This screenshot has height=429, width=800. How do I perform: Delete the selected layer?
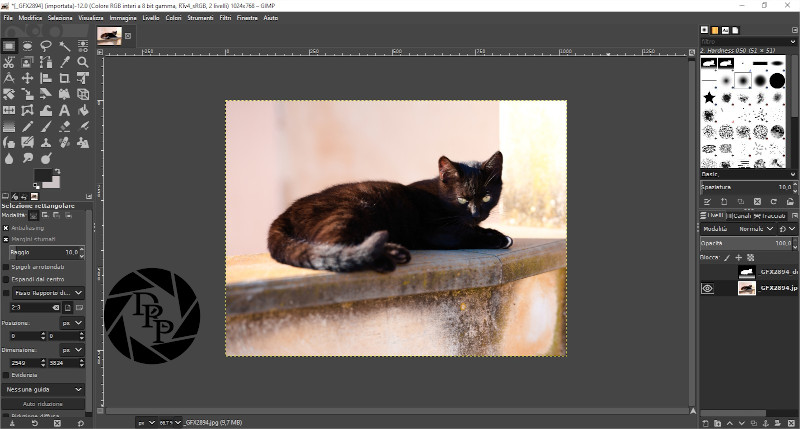(792, 423)
